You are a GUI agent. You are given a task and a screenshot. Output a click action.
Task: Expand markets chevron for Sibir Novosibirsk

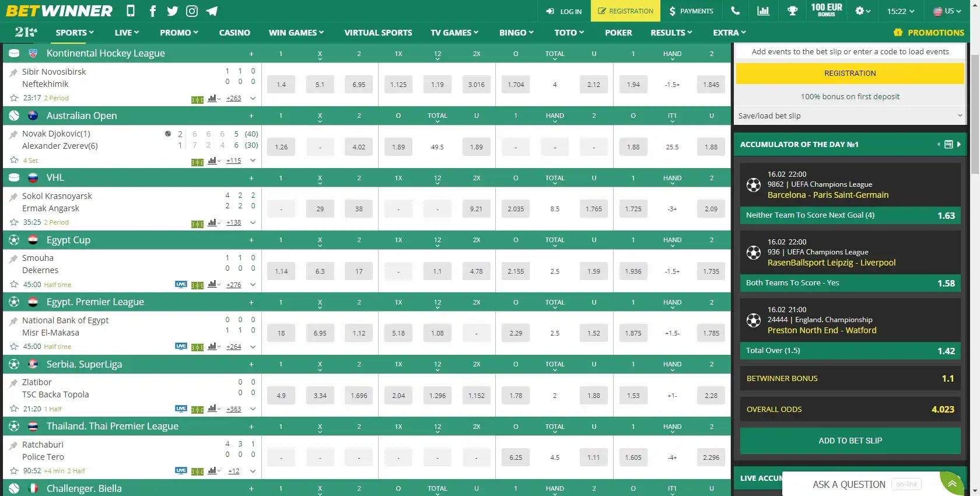tap(253, 99)
